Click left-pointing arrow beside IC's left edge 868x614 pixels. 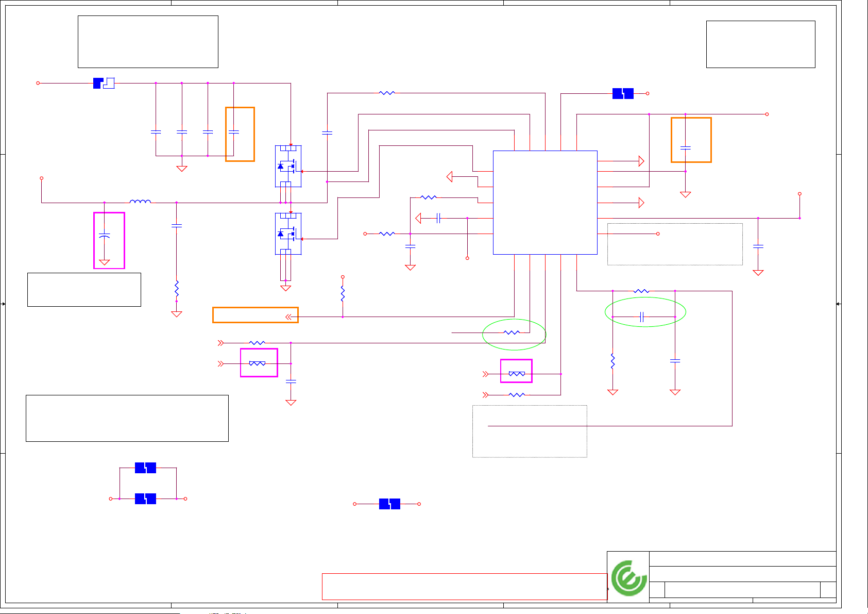[449, 177]
